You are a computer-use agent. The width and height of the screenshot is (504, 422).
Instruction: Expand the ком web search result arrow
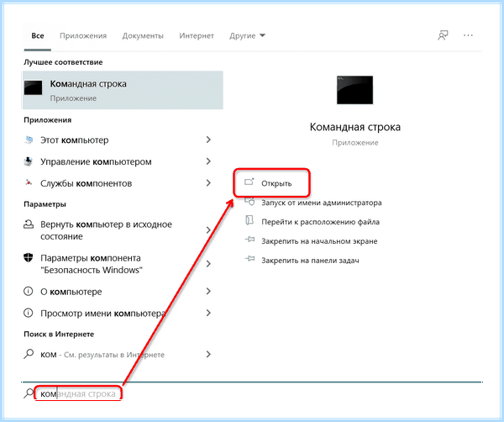208,355
